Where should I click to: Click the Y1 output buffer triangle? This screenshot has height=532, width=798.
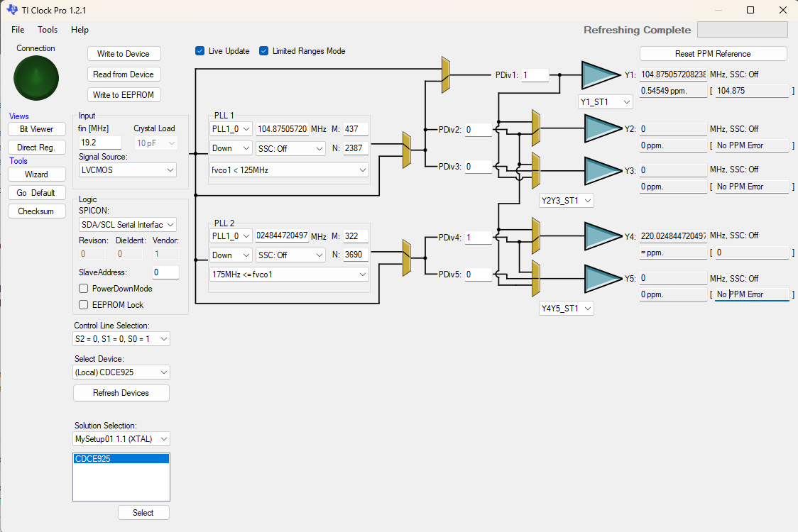601,74
